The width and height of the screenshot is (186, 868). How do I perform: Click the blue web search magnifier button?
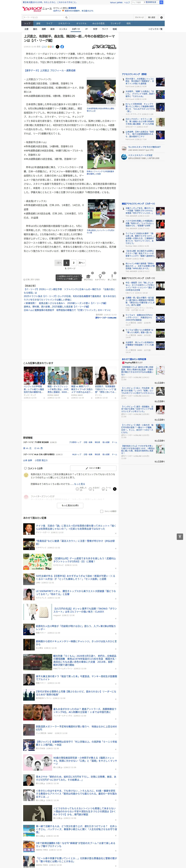click(x=161, y=2)
